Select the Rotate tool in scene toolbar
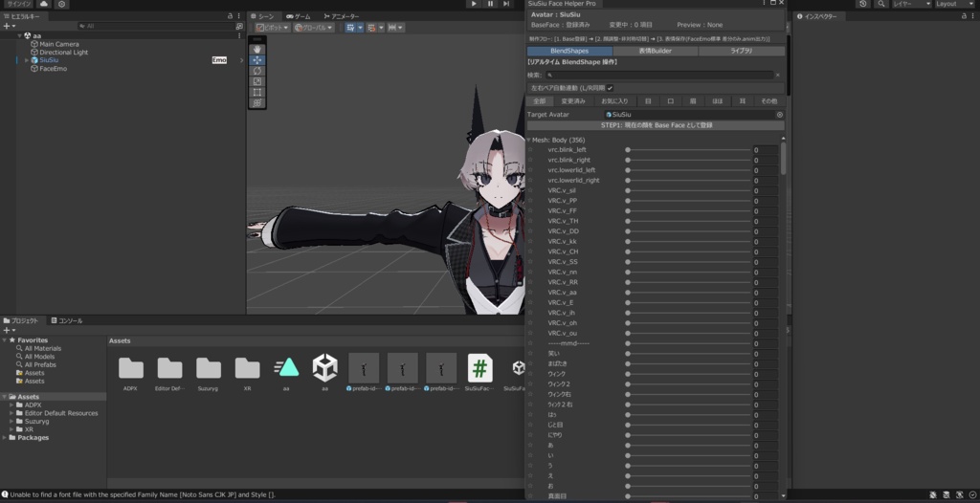This screenshot has height=503, width=980. pyautogui.click(x=257, y=71)
